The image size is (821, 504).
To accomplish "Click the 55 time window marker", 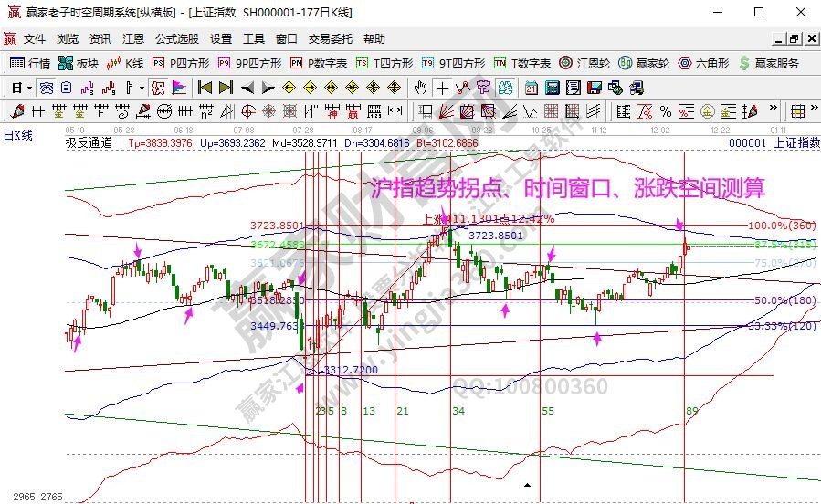I will (548, 412).
